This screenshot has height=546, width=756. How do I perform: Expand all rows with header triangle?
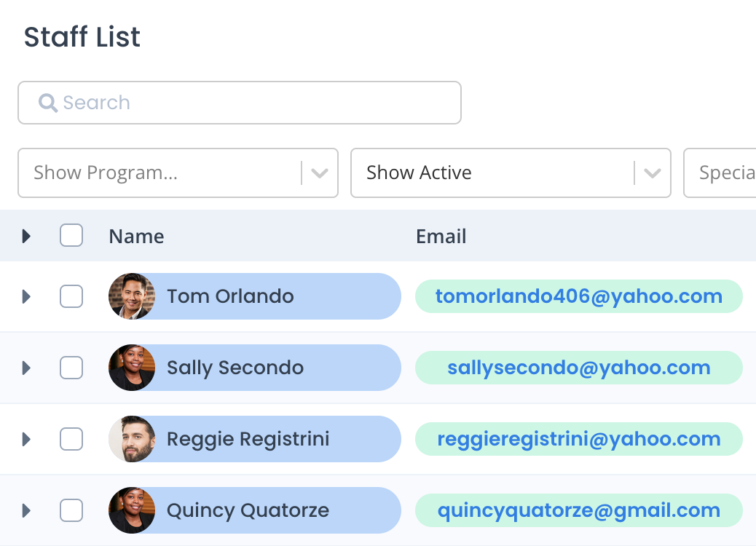(x=26, y=236)
